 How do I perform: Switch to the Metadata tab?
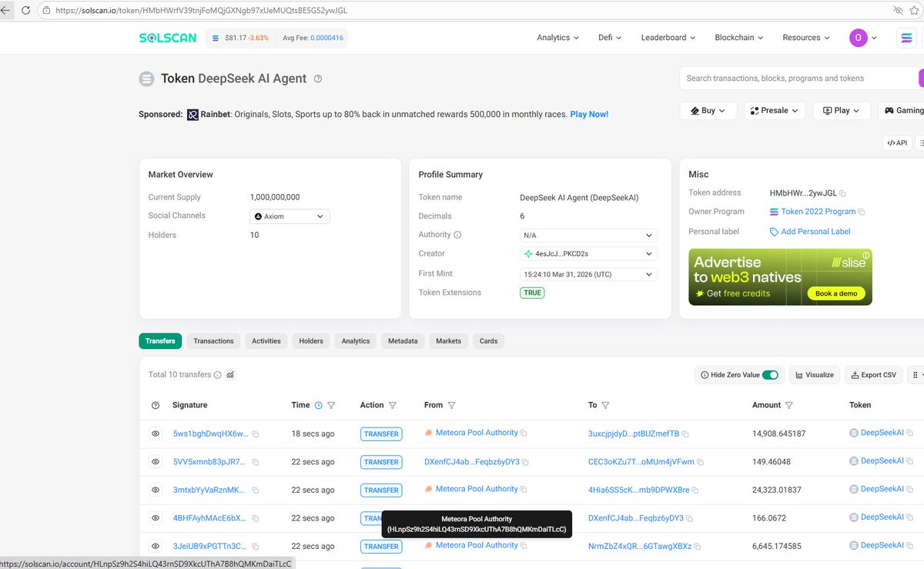pos(403,341)
